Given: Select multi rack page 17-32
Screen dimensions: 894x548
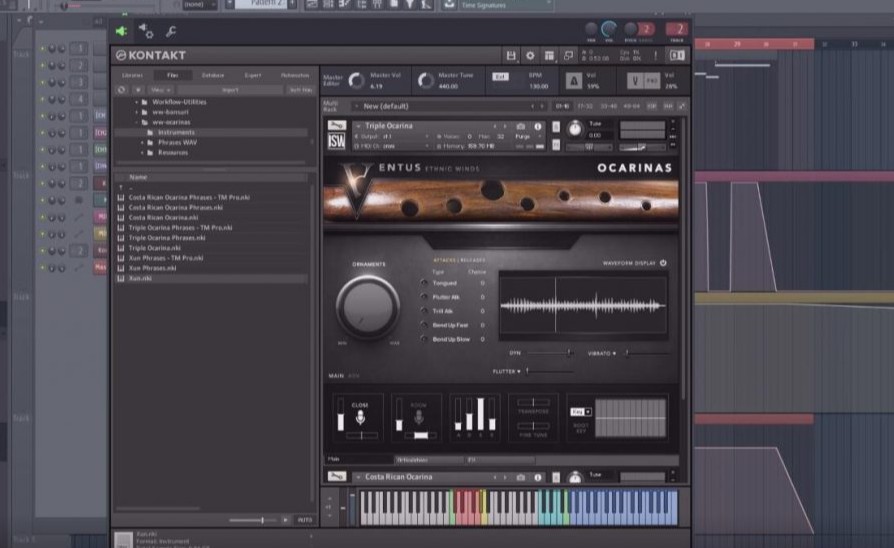Looking at the screenshot, I should [x=585, y=106].
